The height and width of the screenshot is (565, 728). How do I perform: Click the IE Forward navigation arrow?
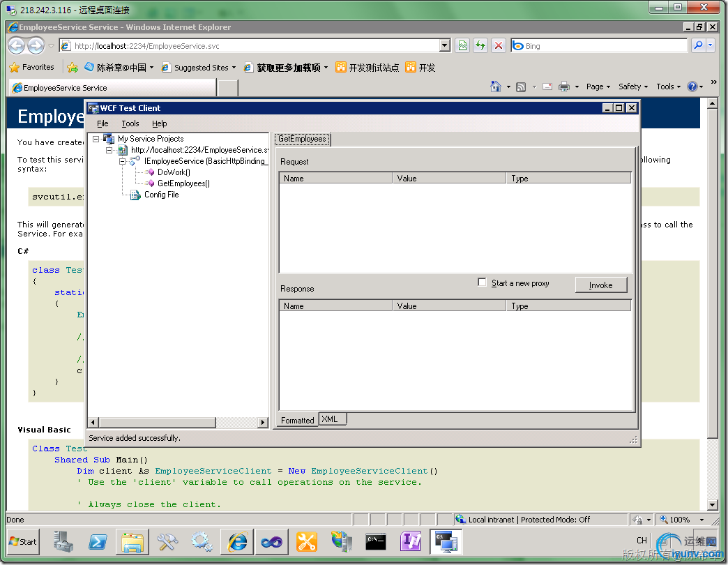(x=36, y=45)
